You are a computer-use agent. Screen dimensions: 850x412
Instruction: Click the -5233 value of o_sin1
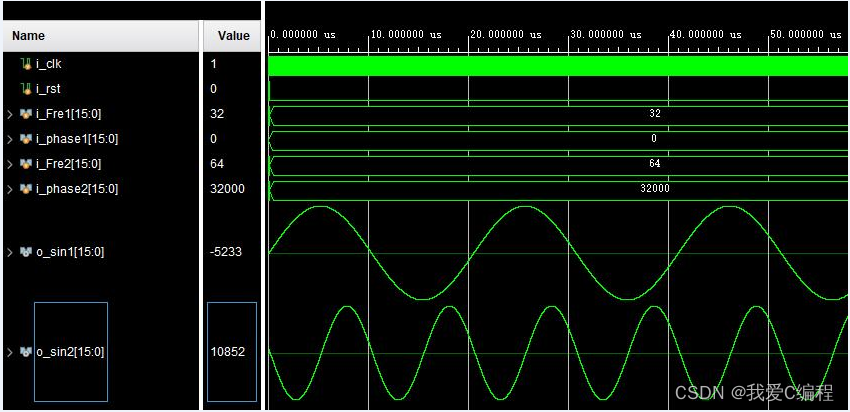(x=227, y=252)
